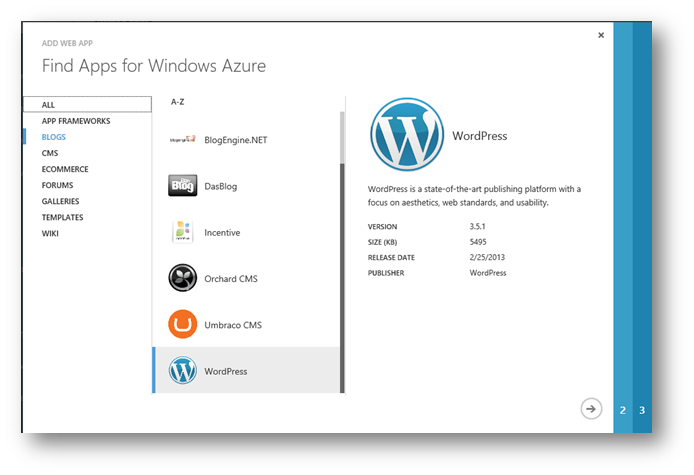The image size is (694, 475).
Task: Click the orange Umbraco CMS icon
Action: tap(182, 324)
